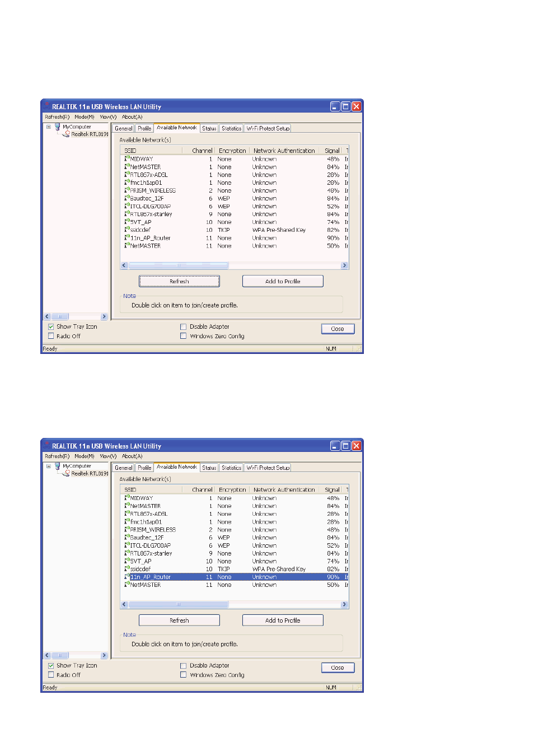Click device tree horizontal scrollbar thumb, upper window

(60, 316)
